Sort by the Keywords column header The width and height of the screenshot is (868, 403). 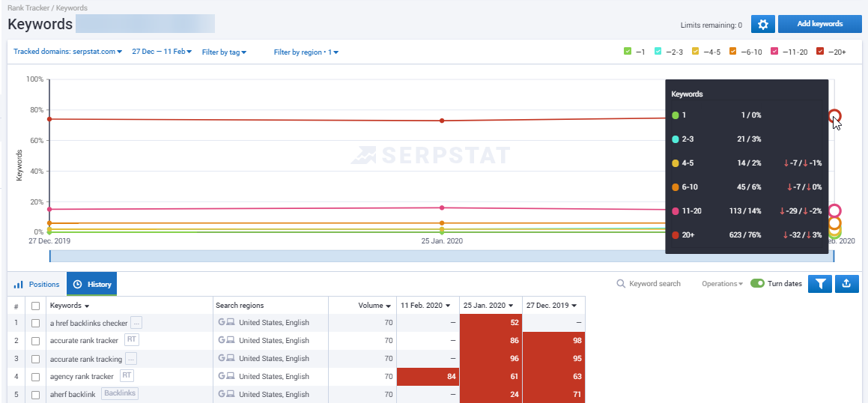coord(70,306)
